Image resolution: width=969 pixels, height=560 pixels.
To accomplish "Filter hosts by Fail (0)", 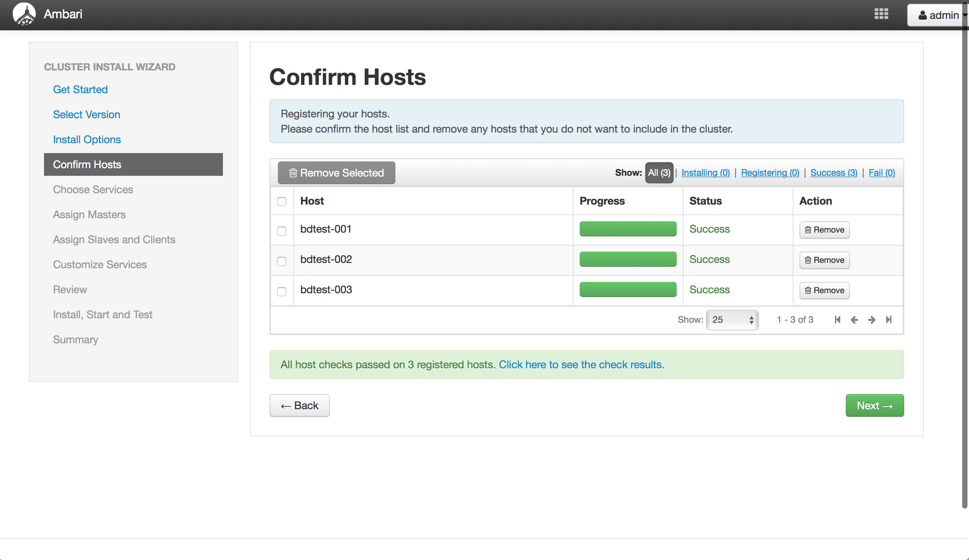I will point(881,173).
